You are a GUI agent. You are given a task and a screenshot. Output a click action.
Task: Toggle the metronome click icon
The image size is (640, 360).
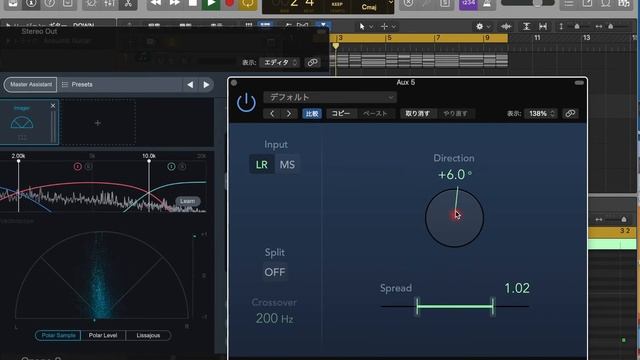point(487,4)
